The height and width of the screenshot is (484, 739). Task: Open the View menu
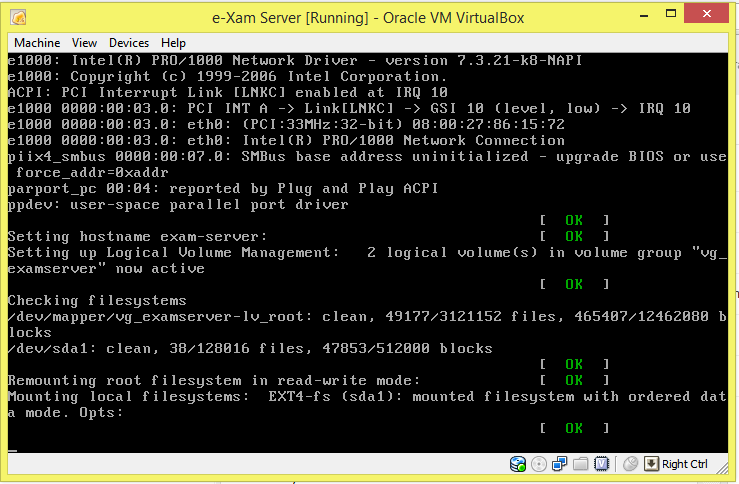[x=84, y=43]
